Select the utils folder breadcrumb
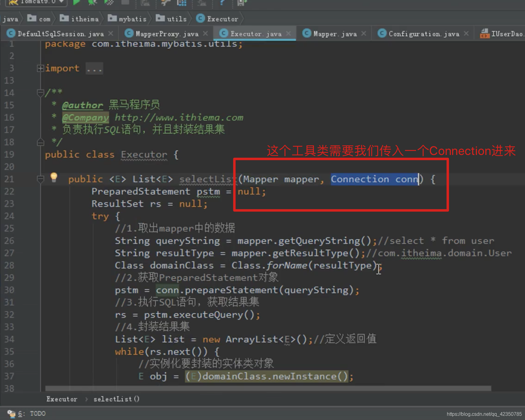Image resolution: width=525 pixels, height=420 pixels. coord(171,19)
